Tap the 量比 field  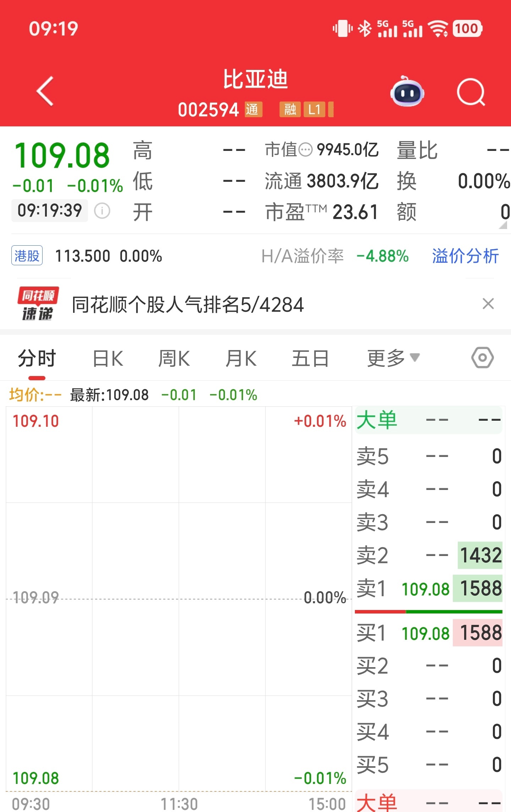[x=453, y=150]
